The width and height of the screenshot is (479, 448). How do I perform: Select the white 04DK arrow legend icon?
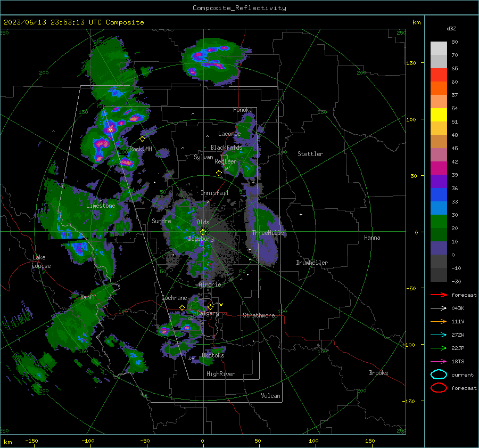(439, 308)
